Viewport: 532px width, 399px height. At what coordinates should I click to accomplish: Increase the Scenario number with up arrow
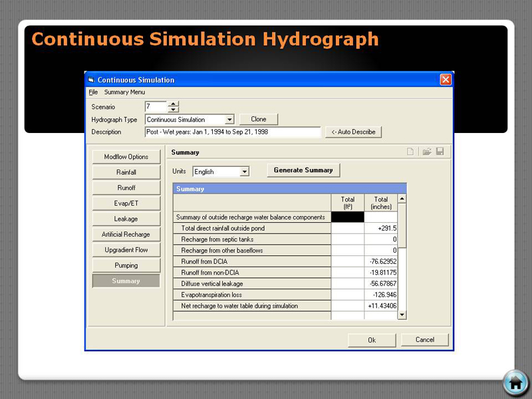click(173, 104)
